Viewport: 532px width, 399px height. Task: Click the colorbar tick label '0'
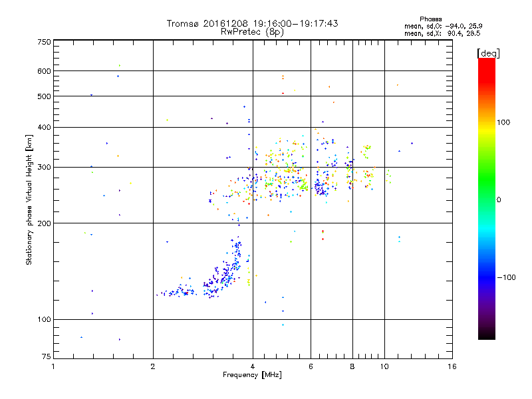[x=499, y=200]
